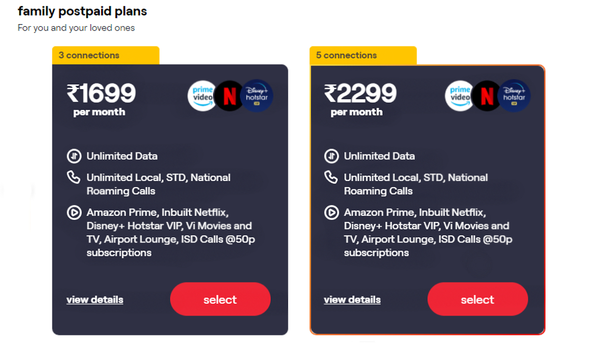592x364 pixels.
Task: Click the phone call icon on ₹2299 plan
Action: click(332, 178)
